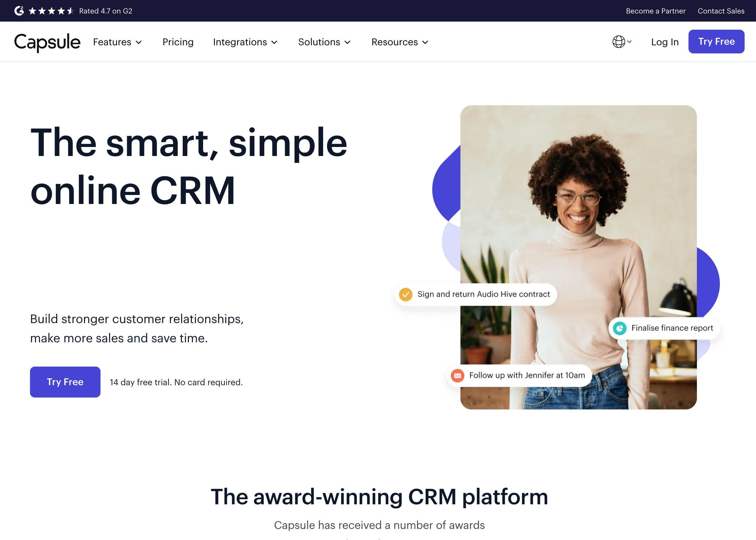The height and width of the screenshot is (540, 756).
Task: Click the hero Try Free call-to-action button
Action: 65,382
